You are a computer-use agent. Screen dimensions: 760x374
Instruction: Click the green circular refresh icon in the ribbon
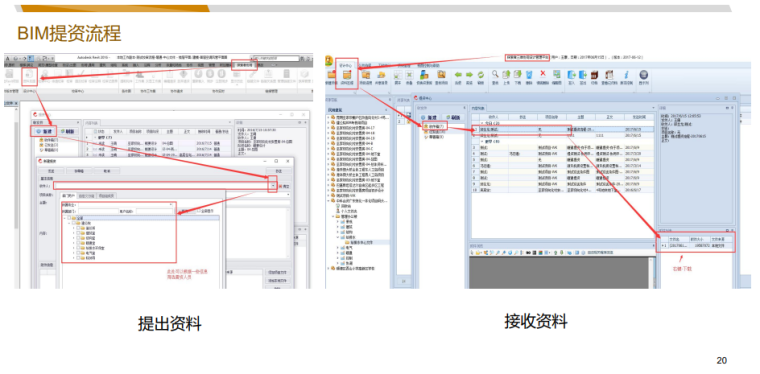[x=480, y=75]
